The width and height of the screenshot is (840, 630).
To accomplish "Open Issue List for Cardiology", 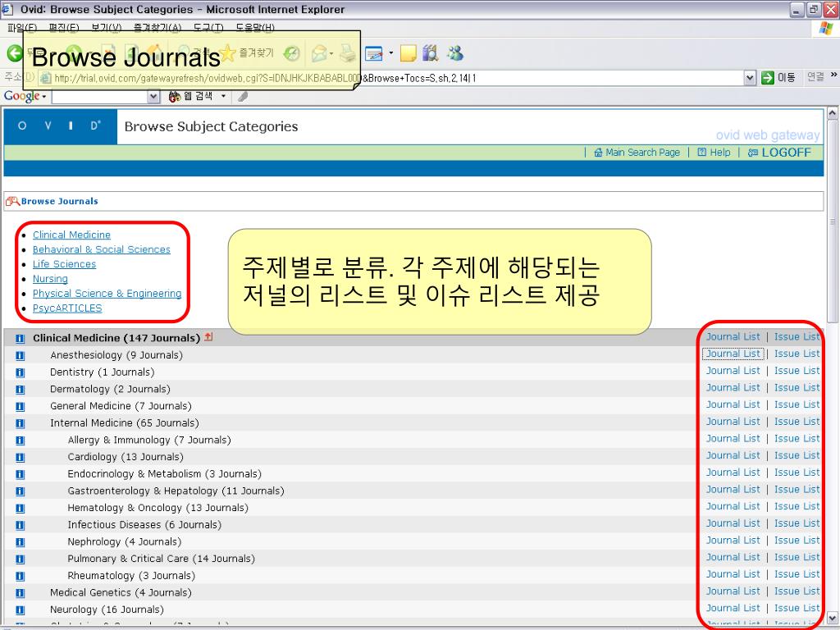I will point(797,455).
